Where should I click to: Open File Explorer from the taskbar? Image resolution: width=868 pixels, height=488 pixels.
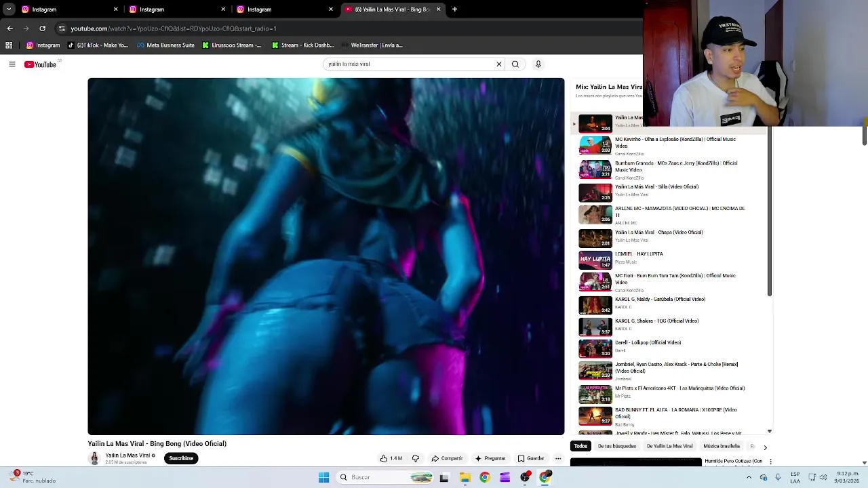tap(465, 478)
